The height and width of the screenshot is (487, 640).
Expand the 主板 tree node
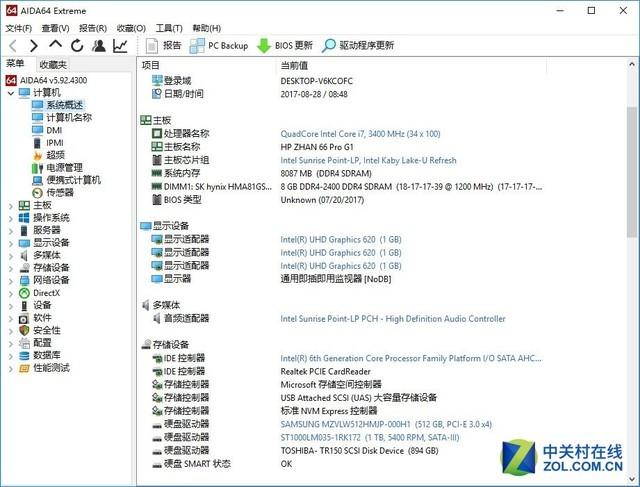[11, 206]
